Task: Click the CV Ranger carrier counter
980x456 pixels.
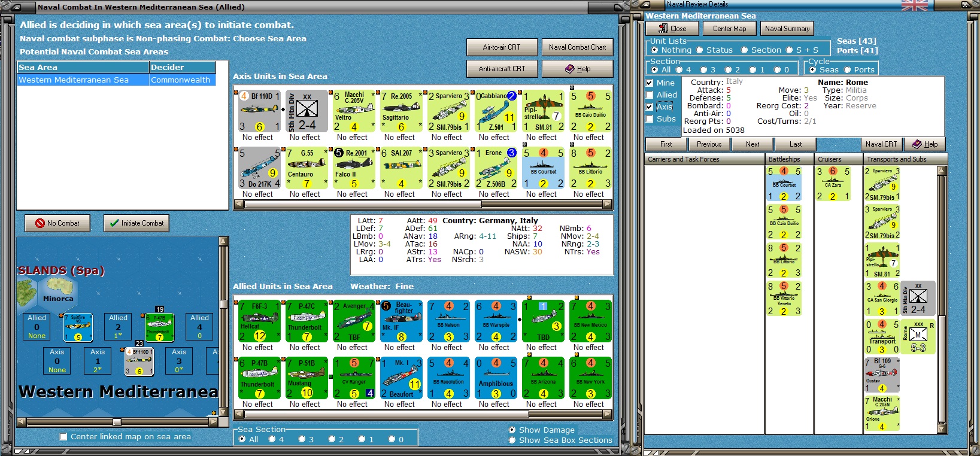Action: 354,378
